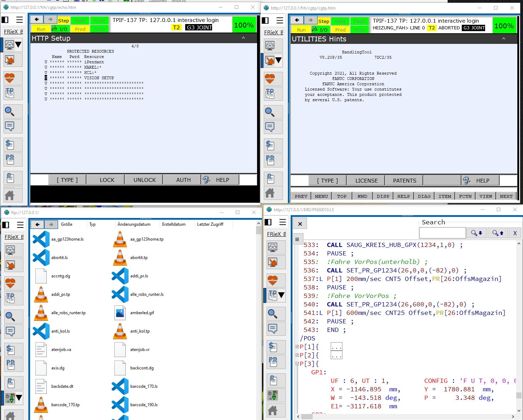Viewport: 523px width, 420px height.
Task: Click the green 100% speed override indicator
Action: tap(244, 24)
